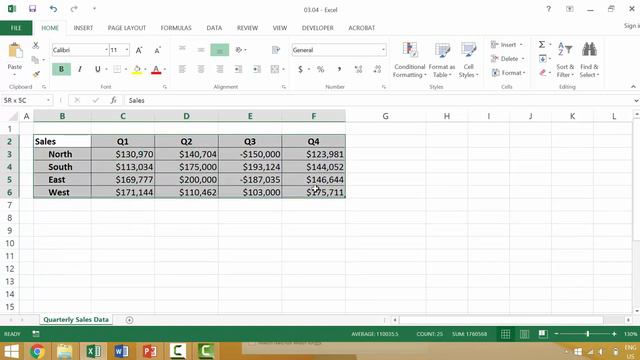Click the Fill down icon

[x=542, y=59]
